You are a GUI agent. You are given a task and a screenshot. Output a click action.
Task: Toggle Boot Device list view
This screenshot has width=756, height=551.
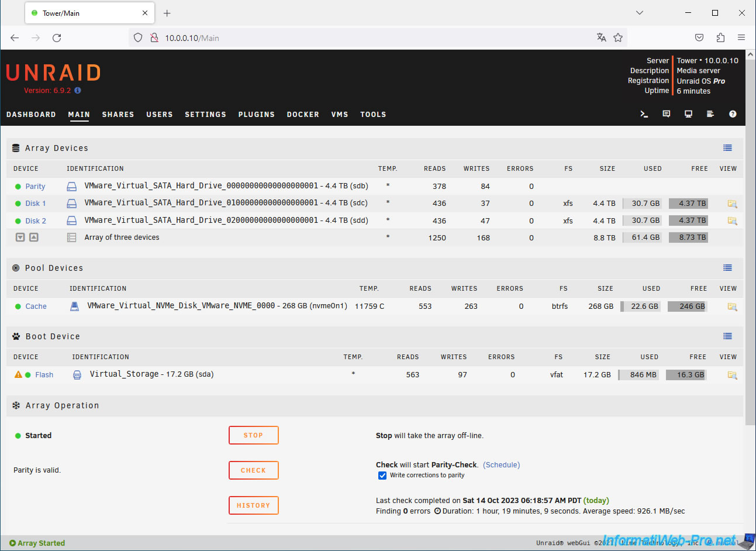click(x=727, y=336)
